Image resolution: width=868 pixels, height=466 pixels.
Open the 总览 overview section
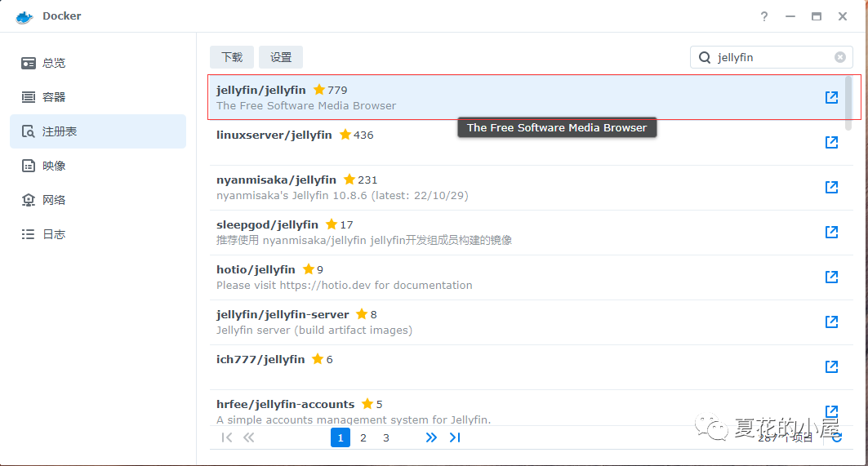[54, 63]
